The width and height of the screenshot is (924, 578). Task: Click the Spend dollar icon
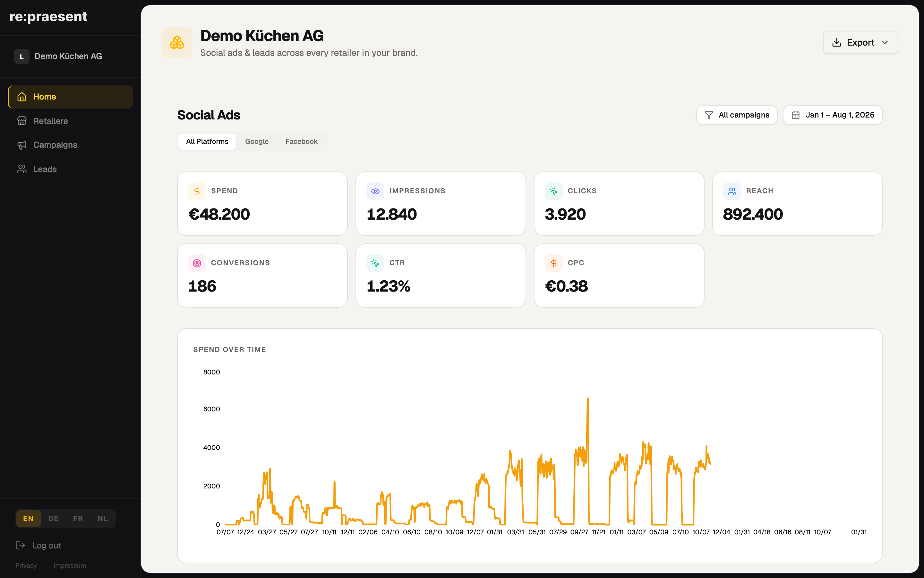click(x=197, y=191)
